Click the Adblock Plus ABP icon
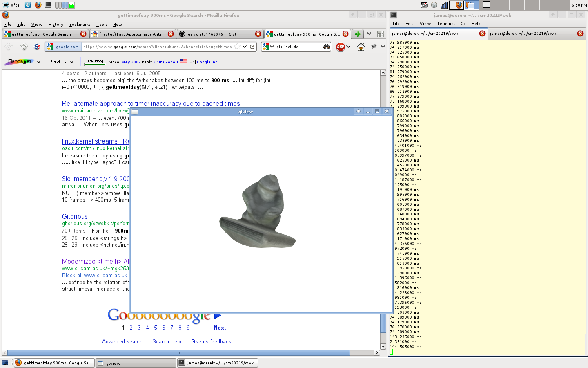The width and height of the screenshot is (588, 368). (341, 47)
